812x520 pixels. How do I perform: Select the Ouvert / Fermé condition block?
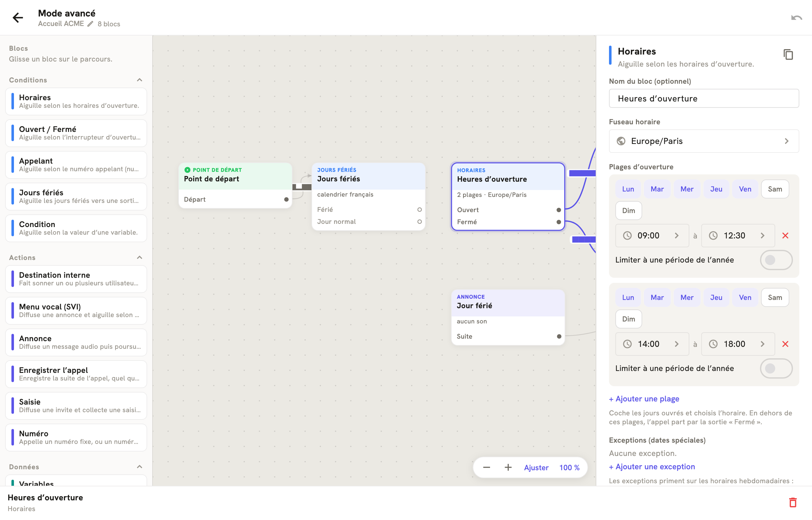76,133
